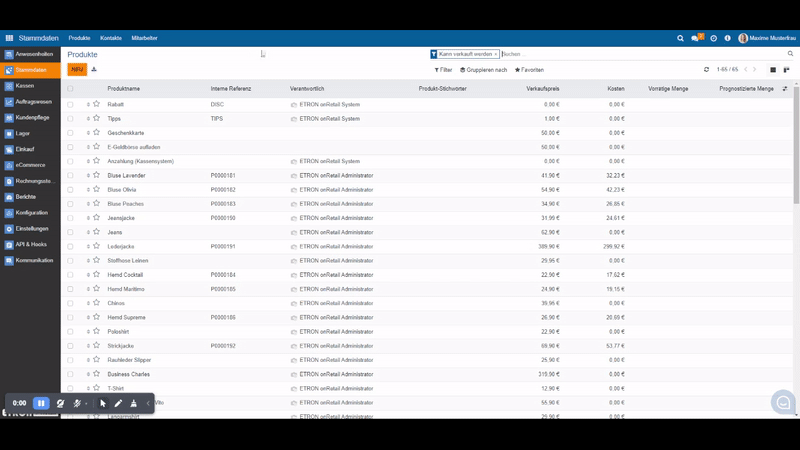The width and height of the screenshot is (800, 450).
Task: Open the Hemd Cocktail product record
Action: [x=125, y=275]
